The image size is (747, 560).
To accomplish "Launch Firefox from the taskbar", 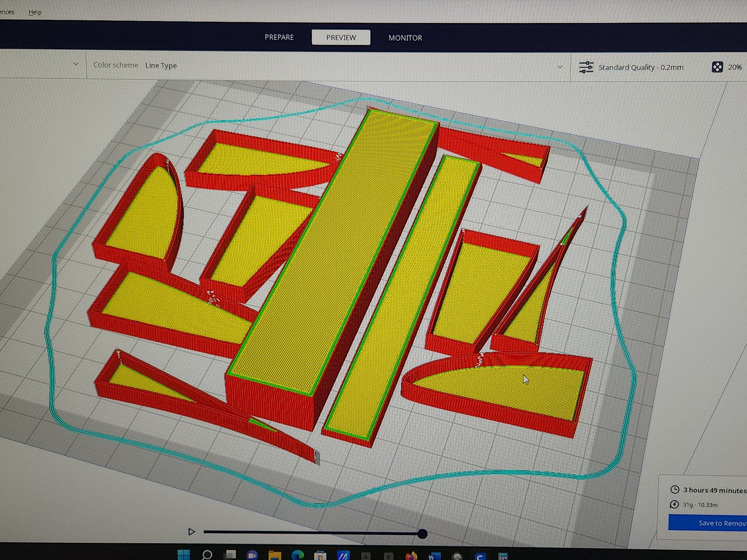I will [411, 556].
